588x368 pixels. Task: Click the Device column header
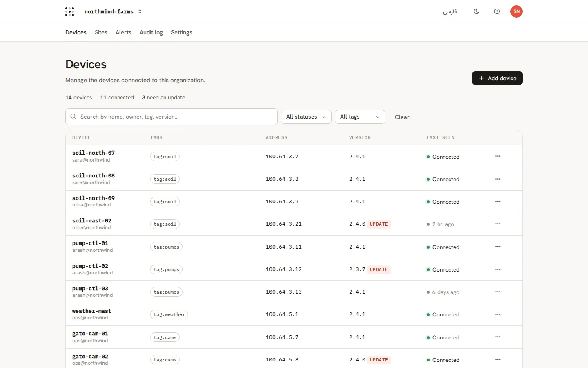82,138
